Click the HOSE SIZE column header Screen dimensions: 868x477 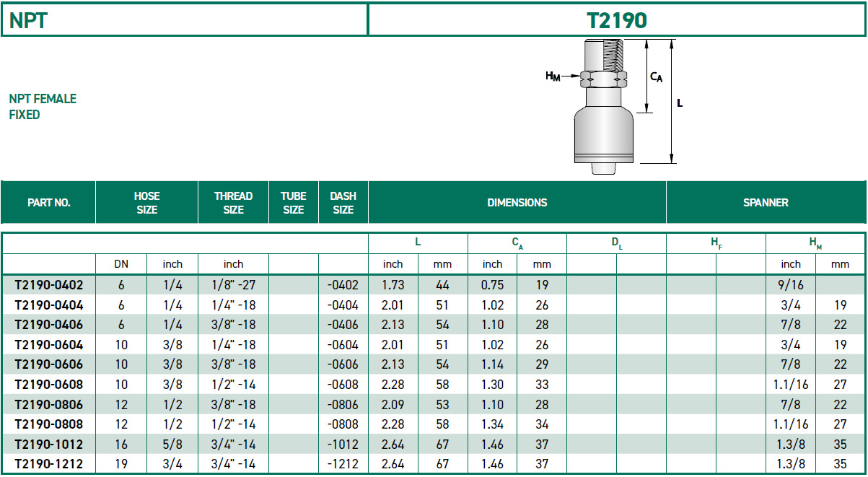(x=147, y=203)
